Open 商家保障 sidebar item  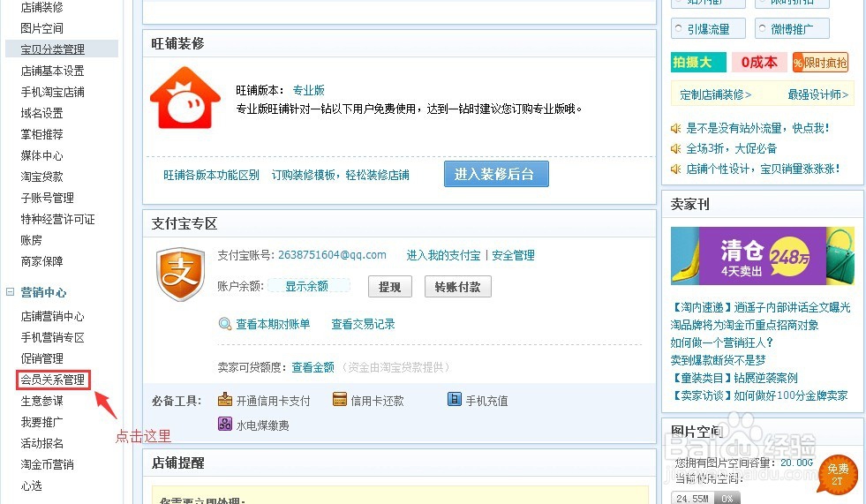(42, 261)
